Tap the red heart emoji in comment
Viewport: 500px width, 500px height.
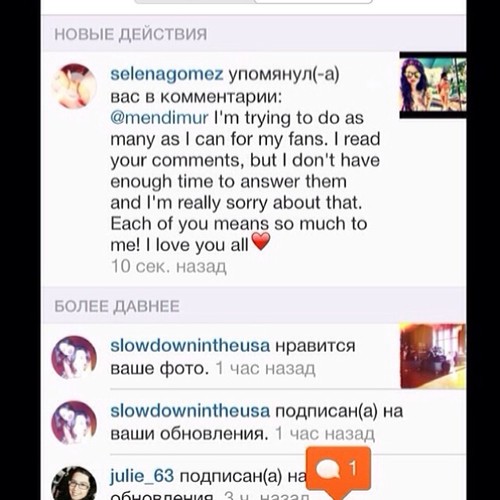coord(260,241)
